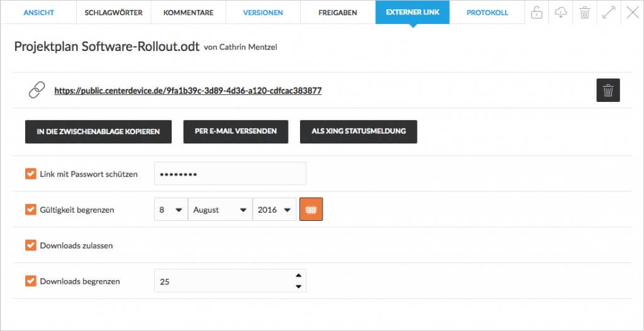
Task: Open the orange calendar date picker
Action: click(311, 210)
